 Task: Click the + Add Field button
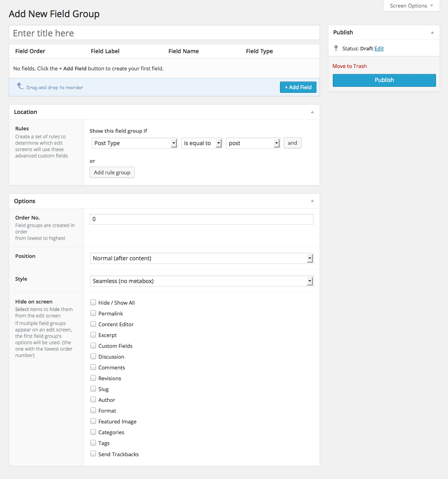[x=298, y=87]
